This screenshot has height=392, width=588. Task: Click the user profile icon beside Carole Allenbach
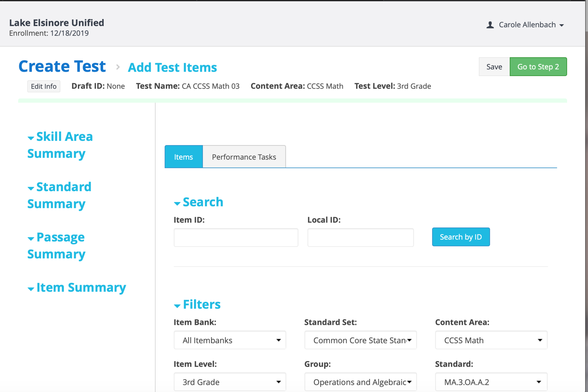coord(490,25)
